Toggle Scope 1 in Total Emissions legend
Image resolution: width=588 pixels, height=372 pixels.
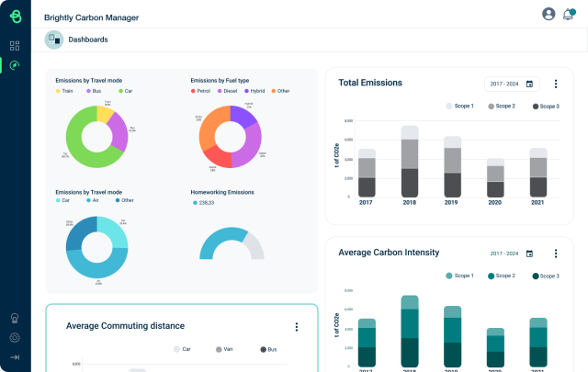pos(459,107)
